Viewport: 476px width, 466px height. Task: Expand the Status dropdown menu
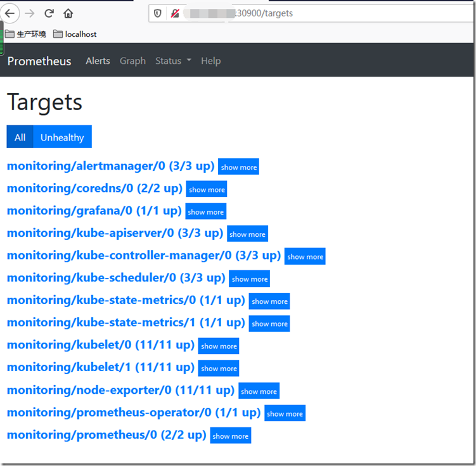173,61
